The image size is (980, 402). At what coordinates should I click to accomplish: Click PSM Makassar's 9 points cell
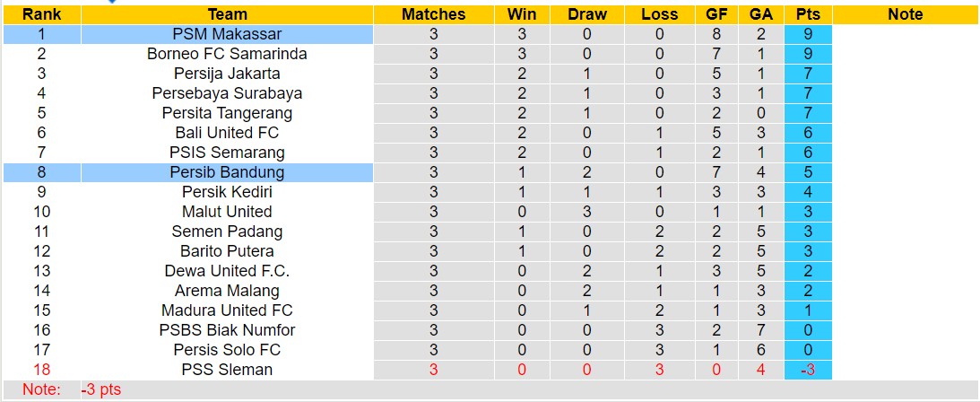(808, 34)
